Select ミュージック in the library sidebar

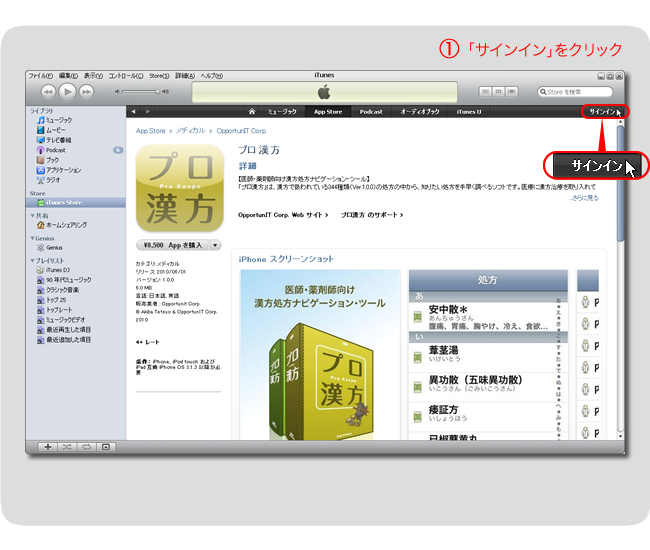pos(60,120)
